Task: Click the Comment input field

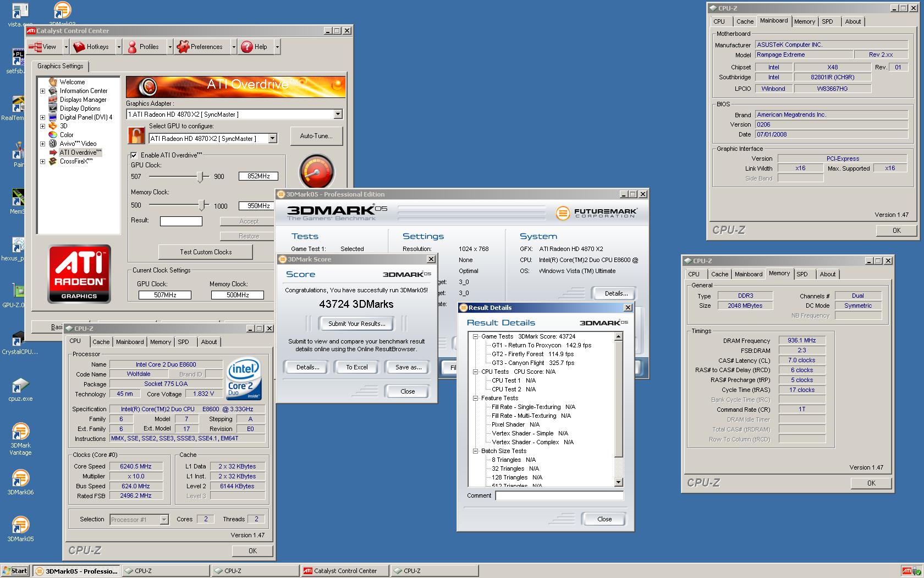Action: 559,495
